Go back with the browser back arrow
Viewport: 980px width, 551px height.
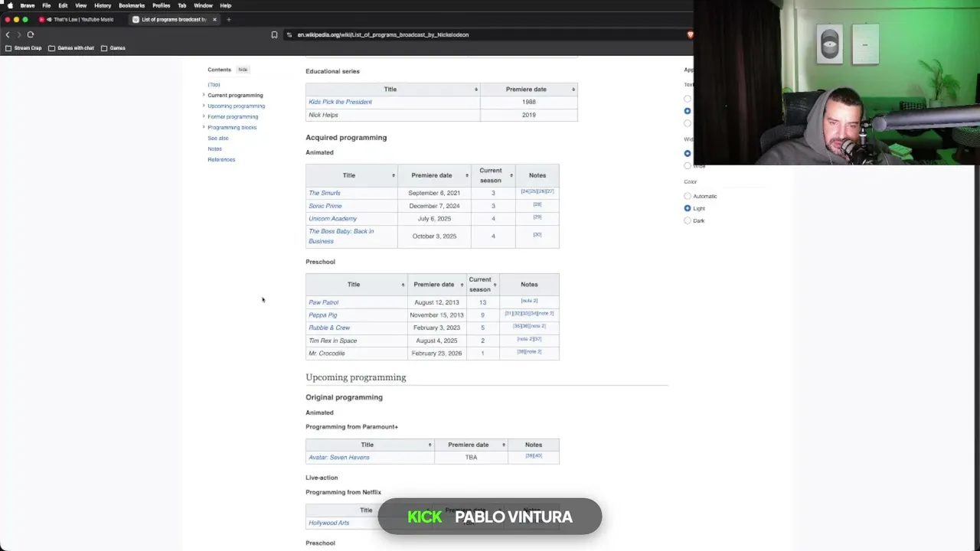click(x=8, y=34)
